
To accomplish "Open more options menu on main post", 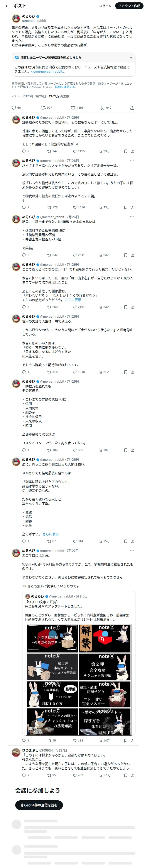I will 132,16.
